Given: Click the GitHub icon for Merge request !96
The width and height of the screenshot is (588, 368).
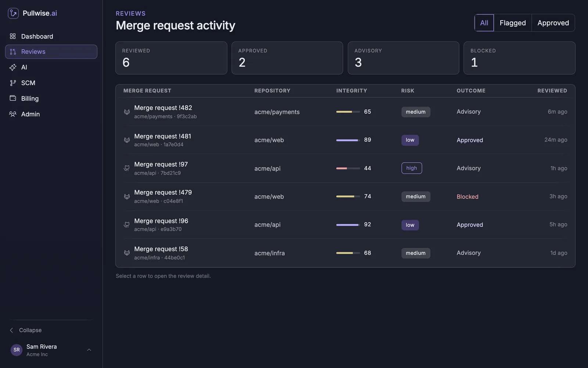Looking at the screenshot, I should click(127, 225).
